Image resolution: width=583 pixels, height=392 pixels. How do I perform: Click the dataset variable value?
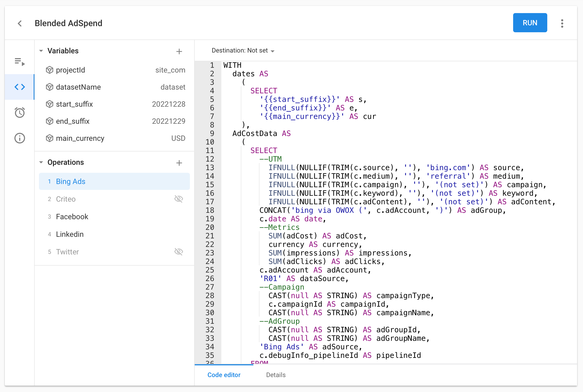[x=173, y=87]
